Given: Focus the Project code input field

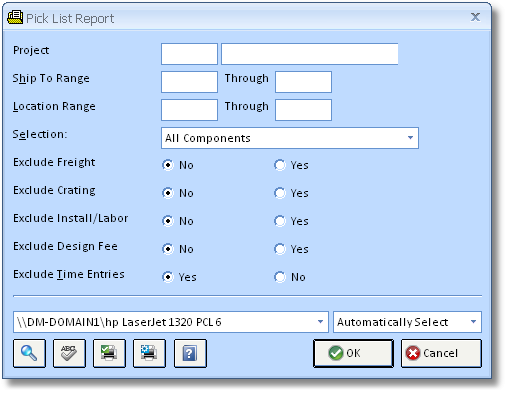Looking at the screenshot, I should 189,54.
